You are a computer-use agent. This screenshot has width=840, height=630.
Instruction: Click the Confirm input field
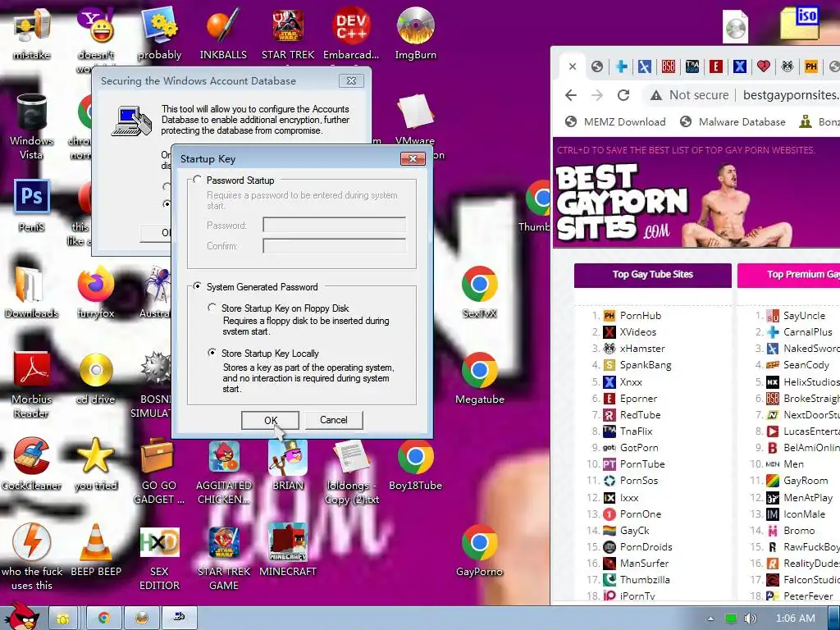point(335,245)
